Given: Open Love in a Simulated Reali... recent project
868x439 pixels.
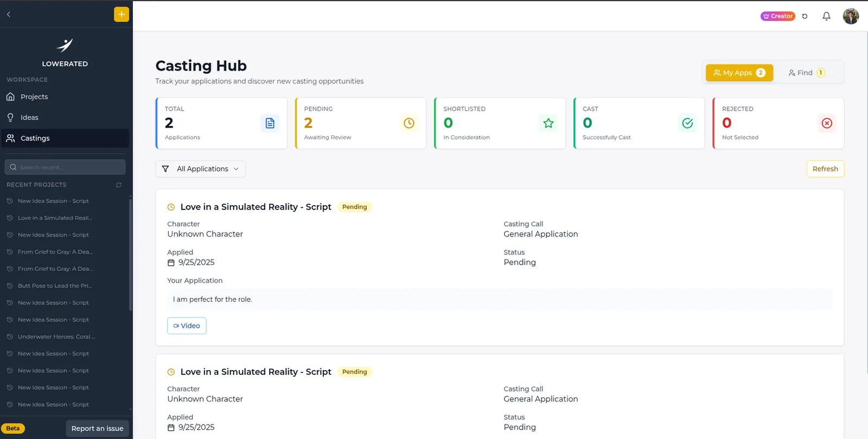Looking at the screenshot, I should click(x=55, y=218).
